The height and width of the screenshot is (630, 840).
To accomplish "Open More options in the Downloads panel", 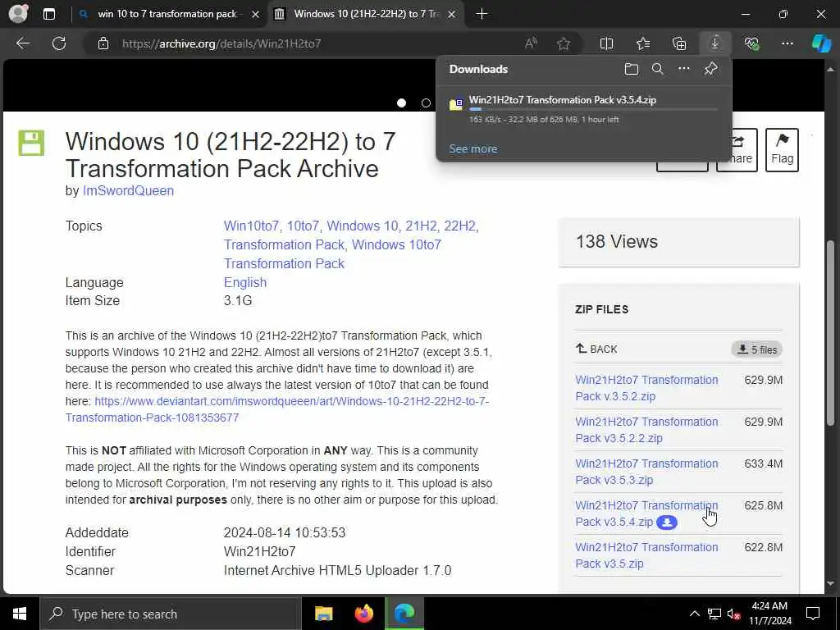I will 684,69.
